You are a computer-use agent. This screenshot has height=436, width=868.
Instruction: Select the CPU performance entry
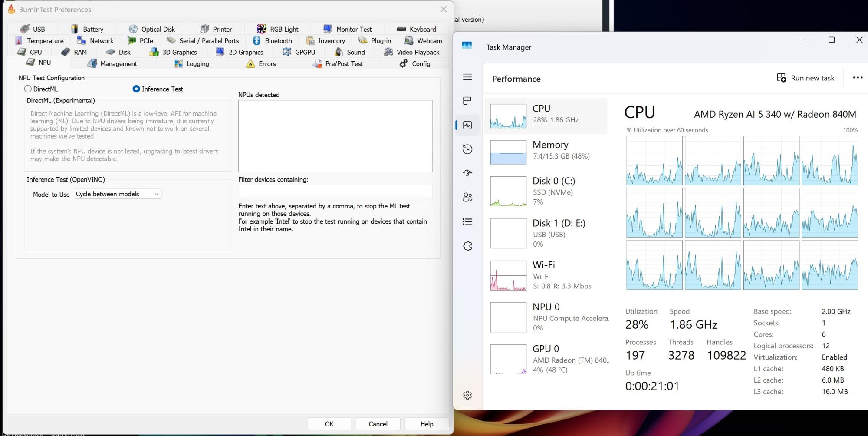click(x=546, y=116)
